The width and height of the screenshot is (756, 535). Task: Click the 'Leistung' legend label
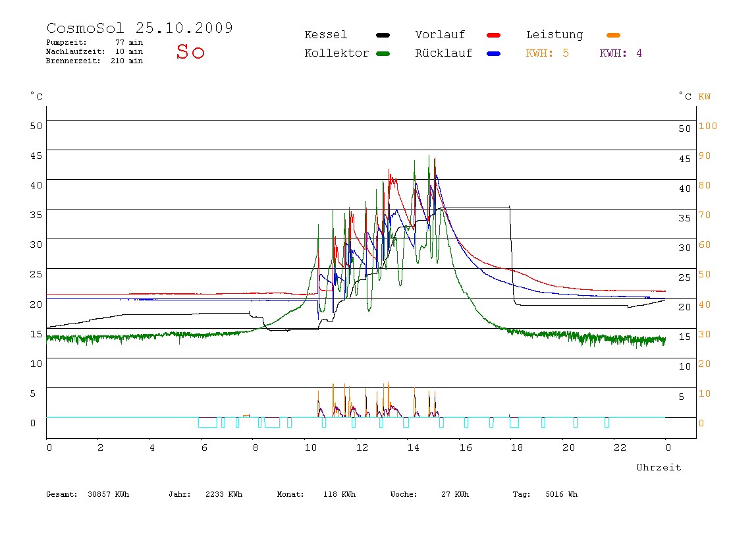(x=554, y=35)
